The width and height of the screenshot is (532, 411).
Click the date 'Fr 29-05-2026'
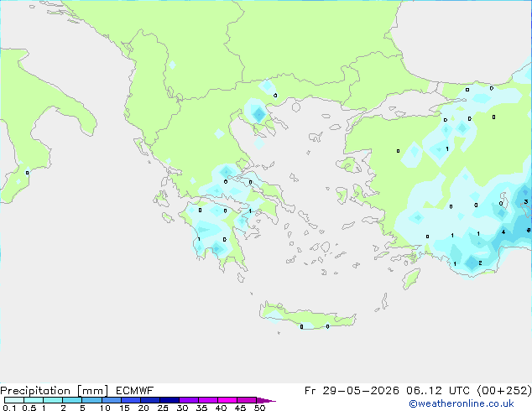(x=352, y=391)
